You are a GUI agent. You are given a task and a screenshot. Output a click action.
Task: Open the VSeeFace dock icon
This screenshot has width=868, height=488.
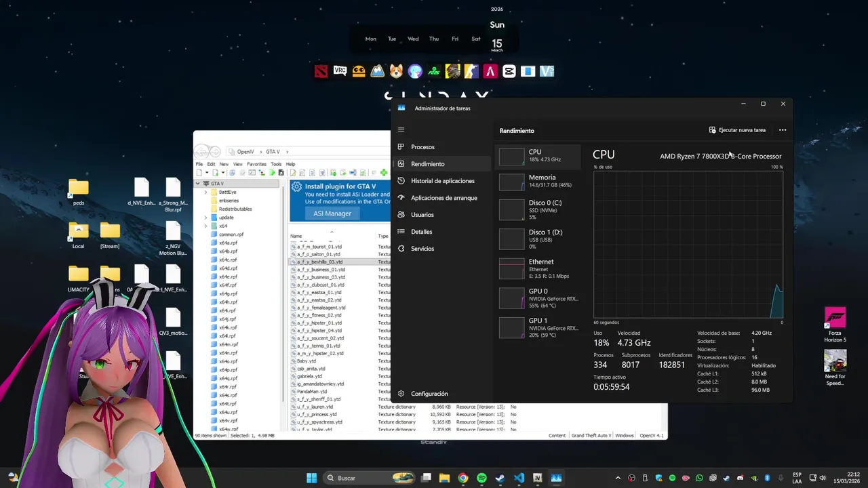(x=547, y=71)
